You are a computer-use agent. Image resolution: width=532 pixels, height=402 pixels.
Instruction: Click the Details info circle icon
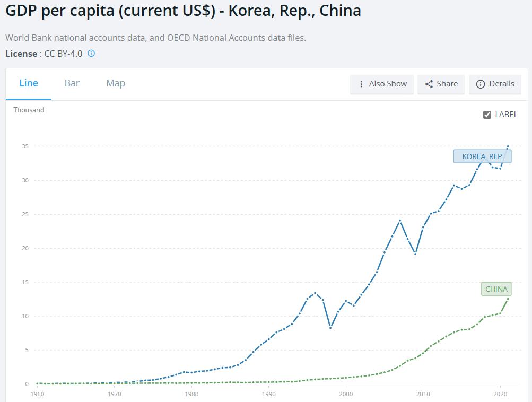click(481, 84)
